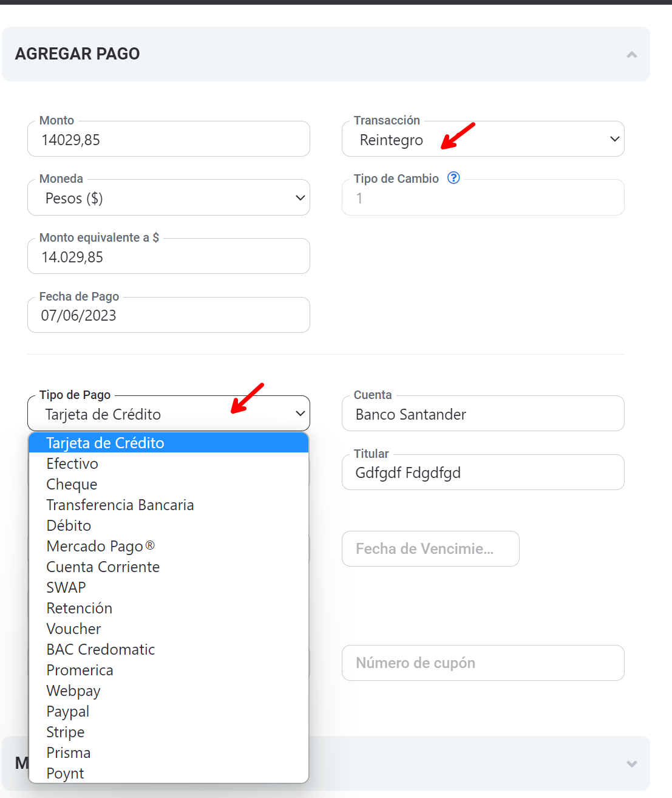Select Cuenta Corriente option

pos(103,567)
